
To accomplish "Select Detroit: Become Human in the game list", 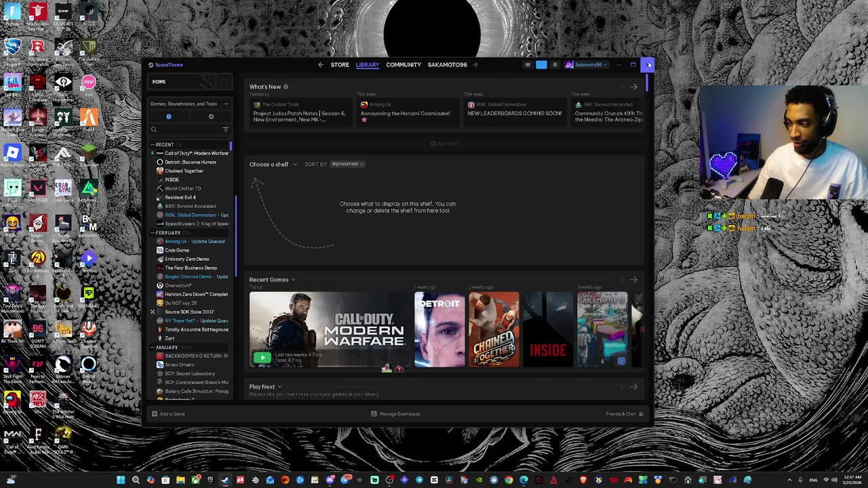I will click(191, 162).
